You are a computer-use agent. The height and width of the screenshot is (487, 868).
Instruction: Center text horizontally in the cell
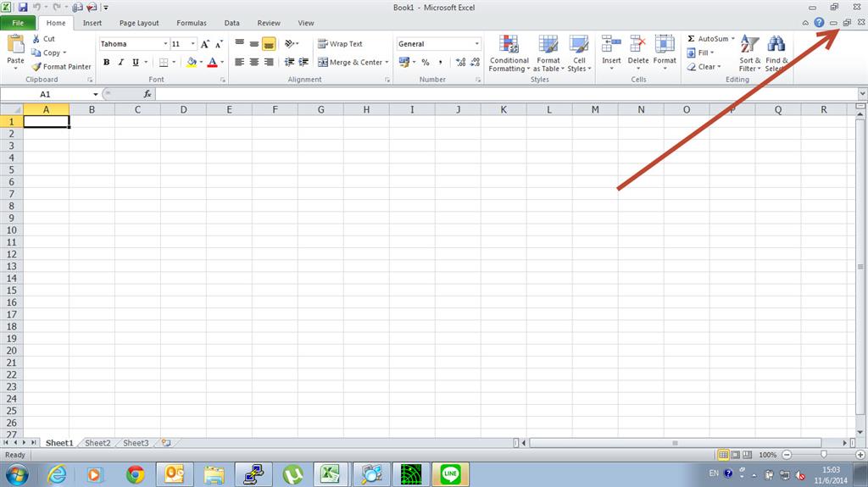tap(254, 62)
